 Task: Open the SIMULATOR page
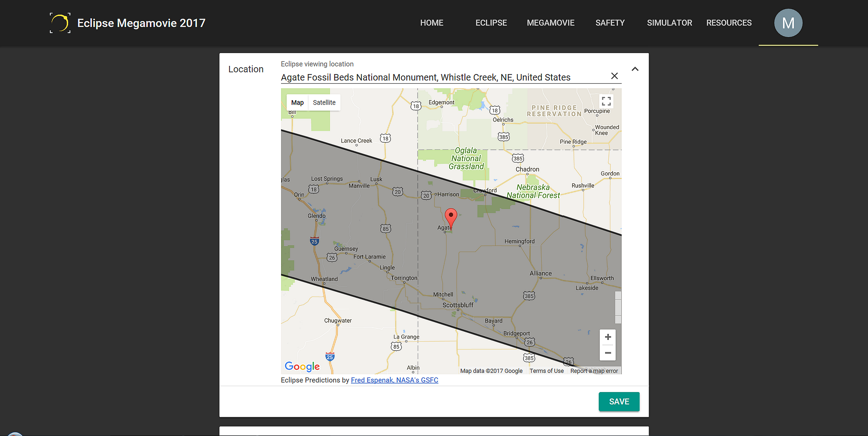(x=669, y=23)
